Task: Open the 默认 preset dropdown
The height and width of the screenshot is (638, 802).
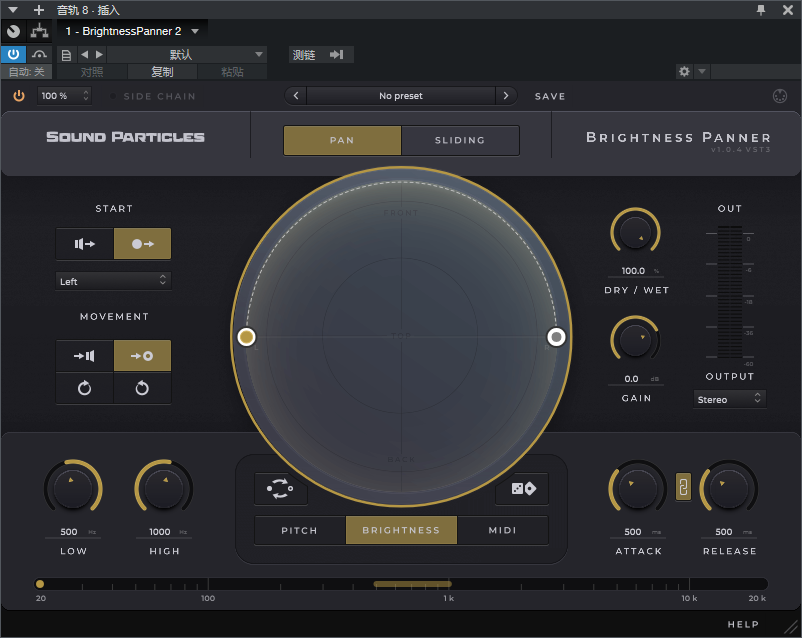Action: pos(187,54)
